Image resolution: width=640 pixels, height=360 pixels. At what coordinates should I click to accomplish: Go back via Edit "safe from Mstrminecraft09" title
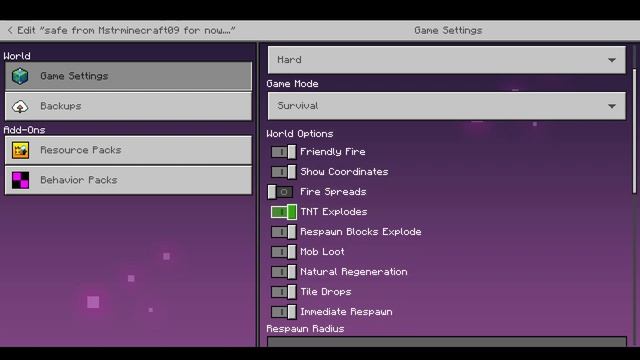[126, 30]
